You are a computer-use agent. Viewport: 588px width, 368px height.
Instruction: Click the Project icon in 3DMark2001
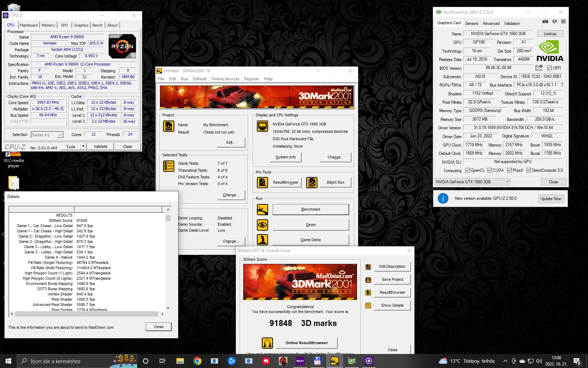(169, 126)
